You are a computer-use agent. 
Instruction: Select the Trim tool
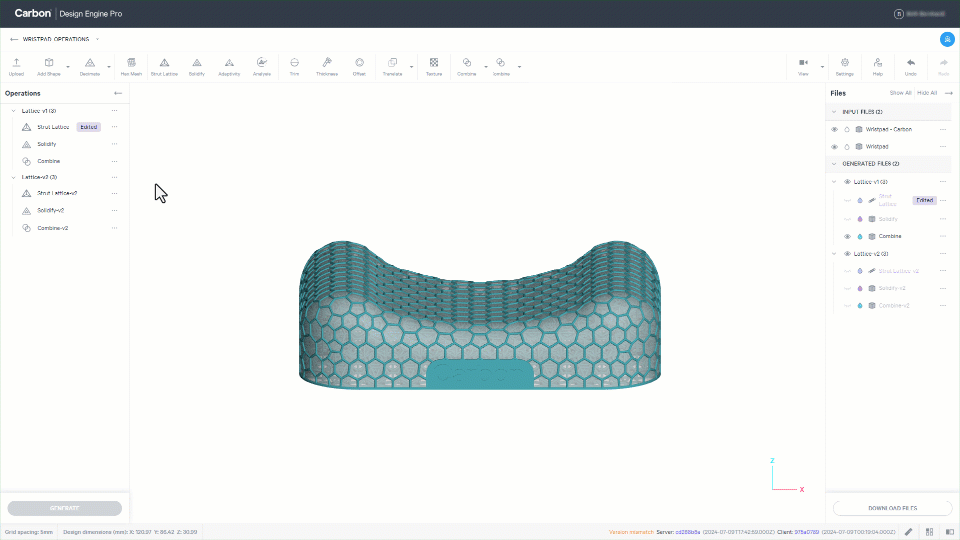(x=294, y=66)
